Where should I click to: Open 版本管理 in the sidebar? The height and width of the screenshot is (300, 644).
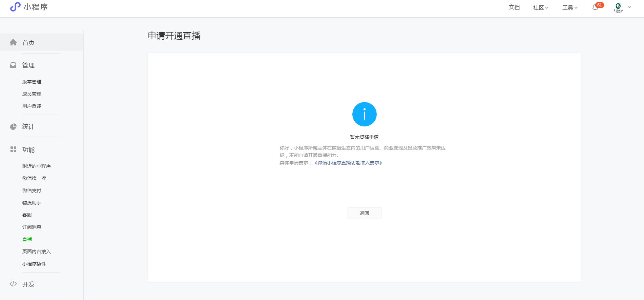point(32,82)
